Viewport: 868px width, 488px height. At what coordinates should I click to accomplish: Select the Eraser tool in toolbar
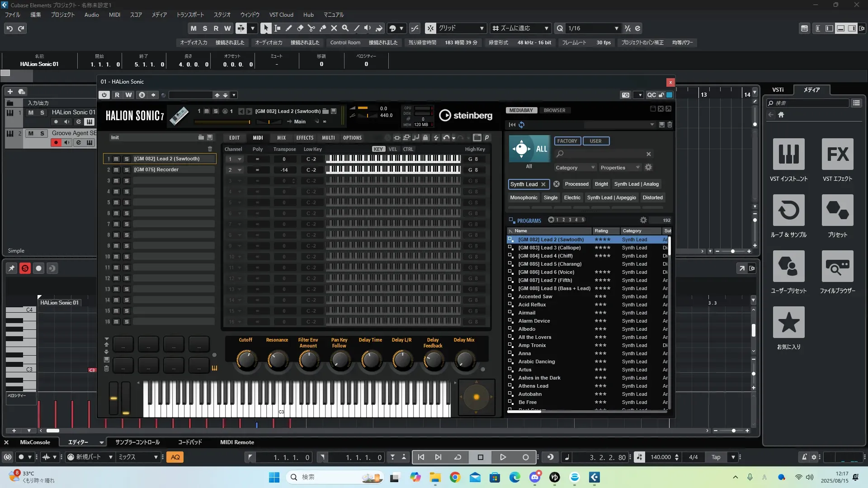[x=300, y=28]
